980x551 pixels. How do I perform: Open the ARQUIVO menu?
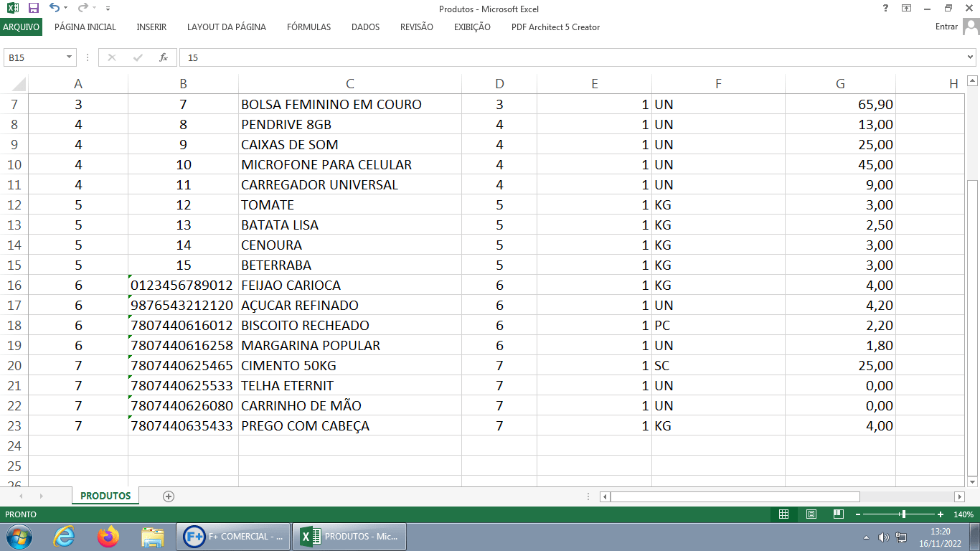point(21,27)
